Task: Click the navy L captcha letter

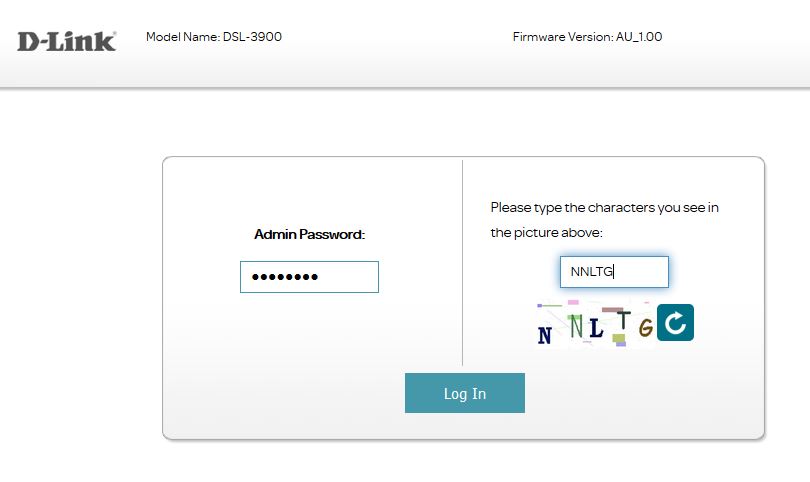Action: click(x=596, y=329)
